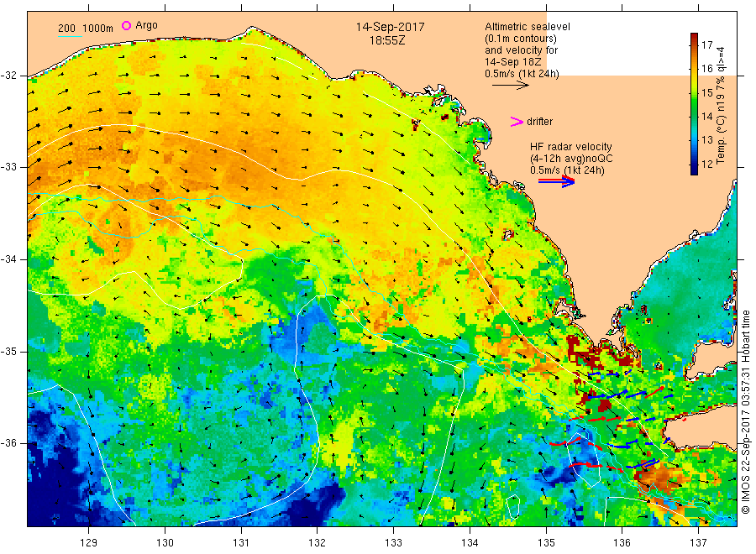Click the red-blue HF radar velocity arrow
The width and height of the screenshot is (756, 554).
click(556, 181)
